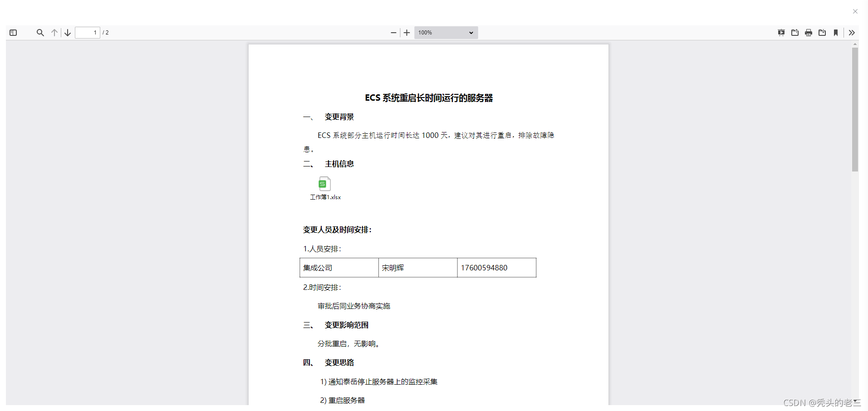This screenshot has width=868, height=411.
Task: Open a file with the folder-up icon
Action: (x=795, y=33)
